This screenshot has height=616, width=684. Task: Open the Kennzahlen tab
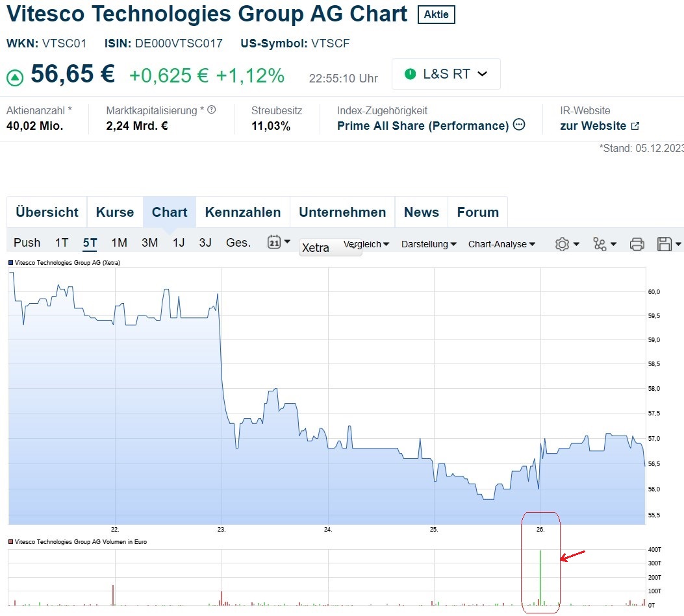click(x=242, y=212)
